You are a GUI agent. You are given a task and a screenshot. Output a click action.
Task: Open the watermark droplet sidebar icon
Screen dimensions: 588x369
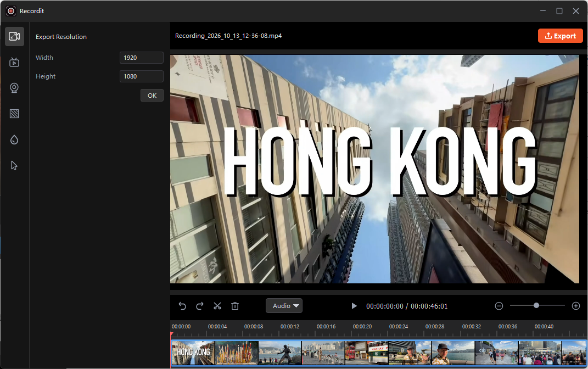(x=14, y=140)
